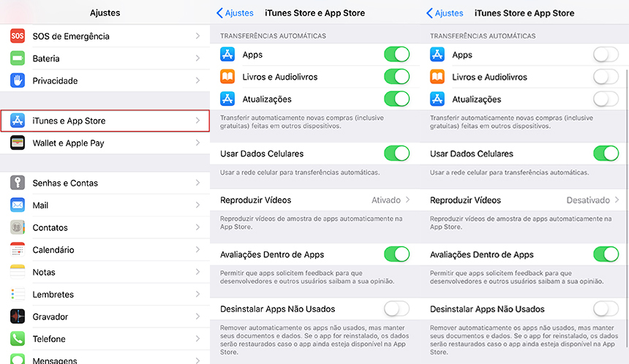This screenshot has height=364, width=629.
Task: Toggle Avaliações Dentro de Apps in right panel
Action: [x=606, y=254]
